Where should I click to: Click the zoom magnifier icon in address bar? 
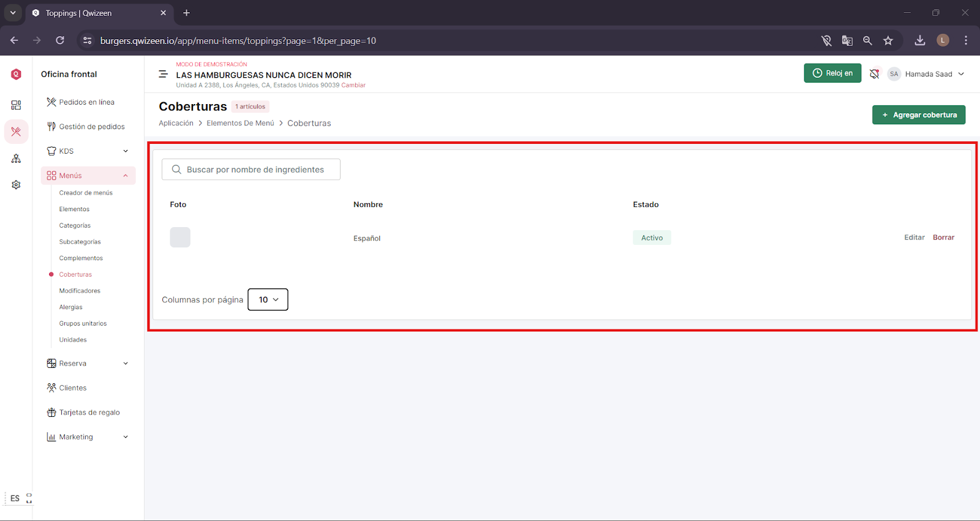tap(867, 40)
